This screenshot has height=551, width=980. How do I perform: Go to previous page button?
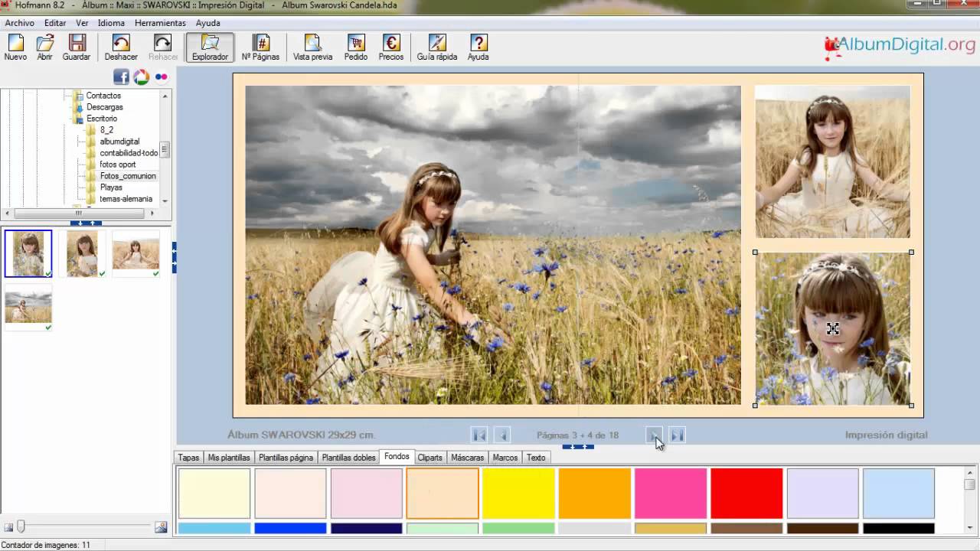tap(502, 435)
